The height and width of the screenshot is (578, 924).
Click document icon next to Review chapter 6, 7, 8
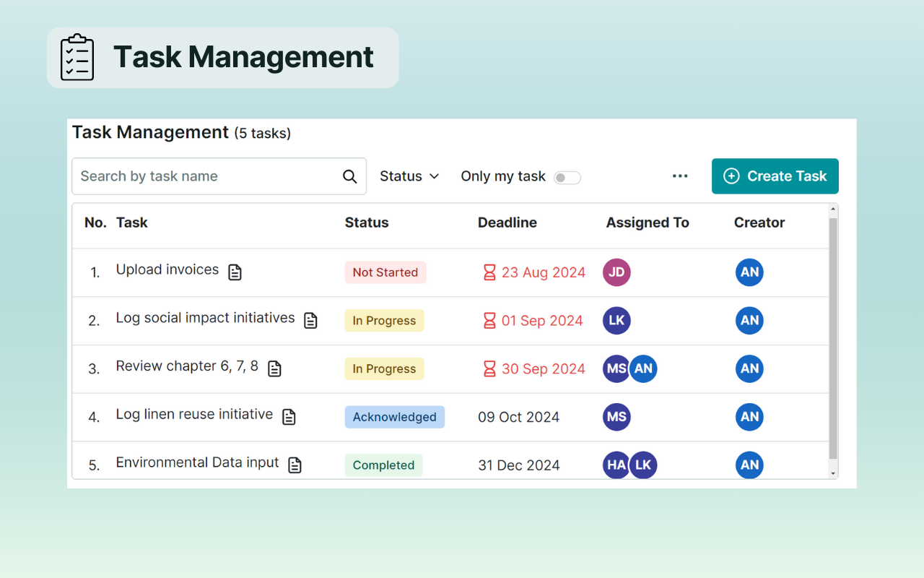point(274,369)
